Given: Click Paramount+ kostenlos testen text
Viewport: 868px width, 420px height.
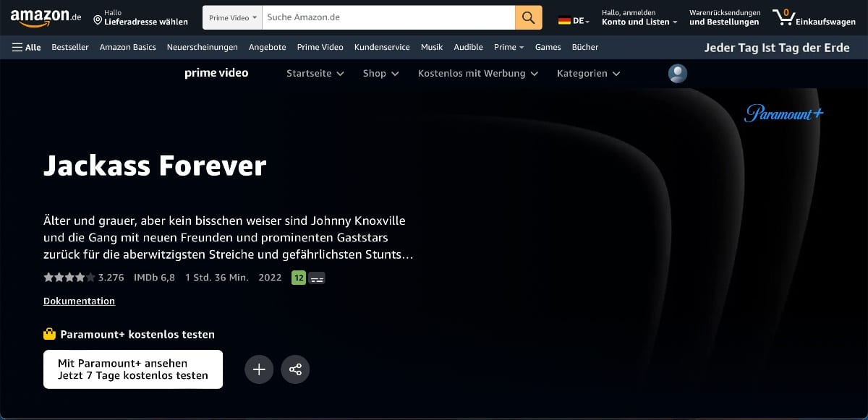Looking at the screenshot, I should click(137, 334).
